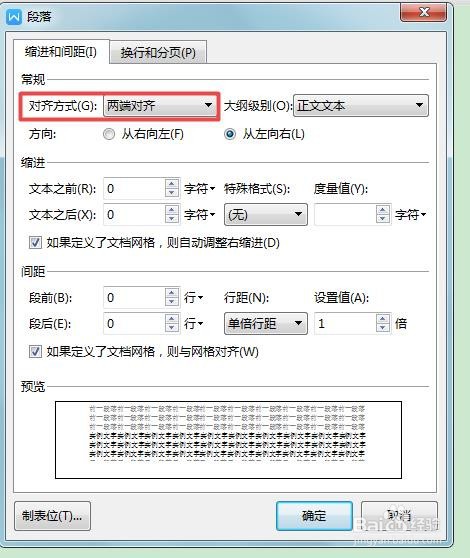Image resolution: width=470 pixels, height=558 pixels.
Task: Increase 段后 value with up arrow
Action: pos(172,319)
